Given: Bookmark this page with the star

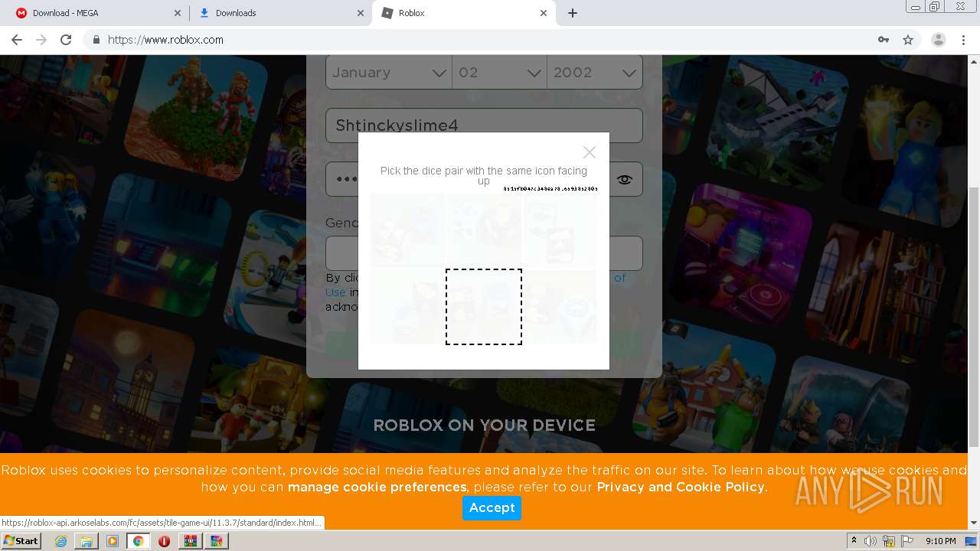Looking at the screenshot, I should (x=908, y=40).
